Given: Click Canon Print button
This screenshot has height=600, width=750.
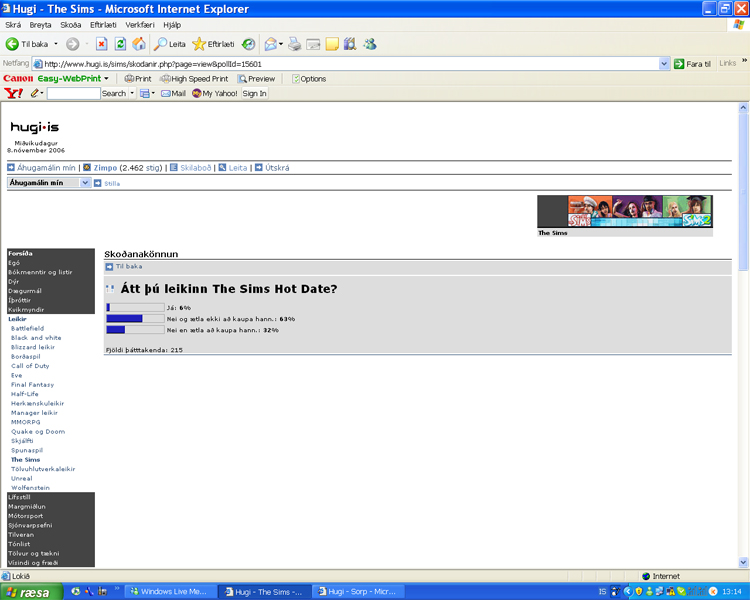Looking at the screenshot, I should click(138, 79).
